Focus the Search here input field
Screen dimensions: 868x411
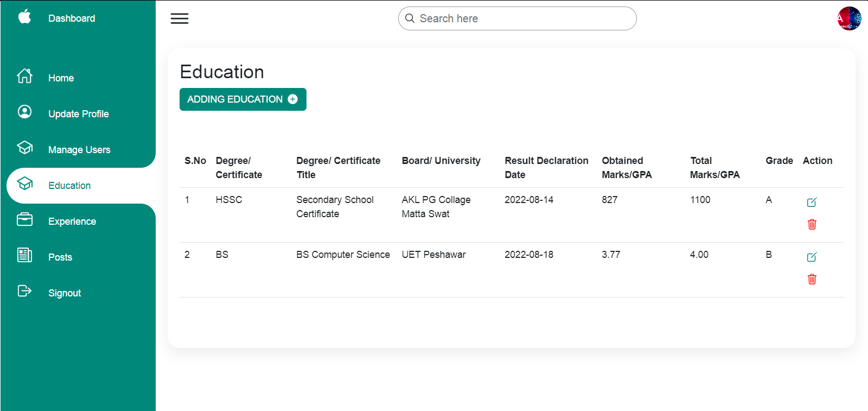coord(518,18)
